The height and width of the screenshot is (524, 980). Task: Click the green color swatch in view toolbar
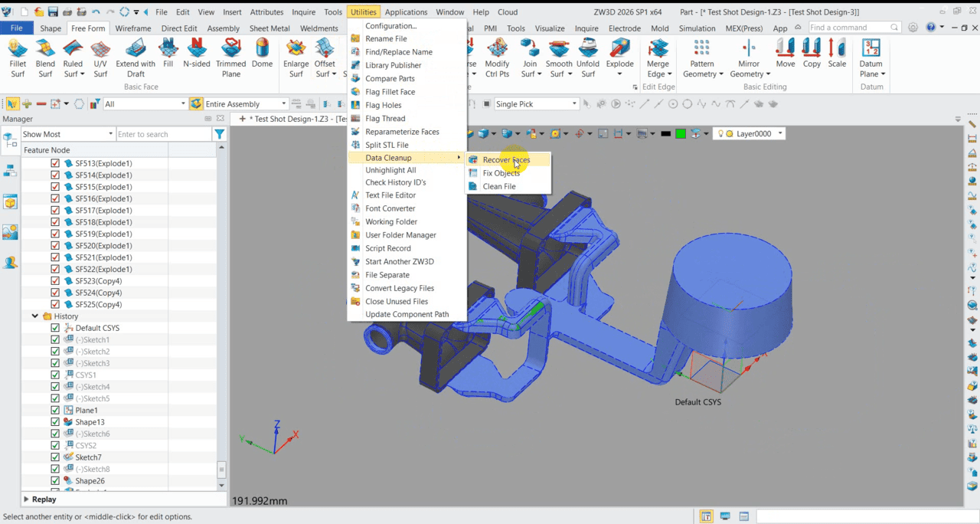[x=680, y=134]
